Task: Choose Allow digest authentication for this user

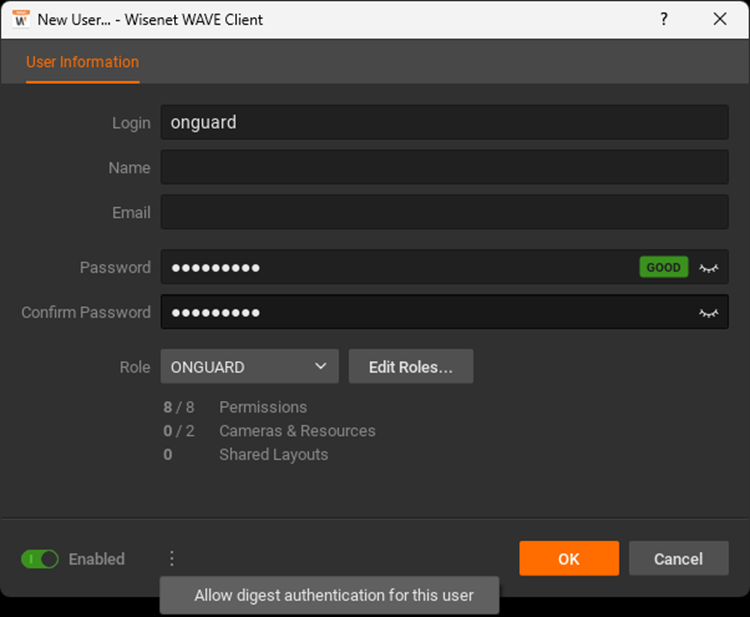Action: click(x=330, y=595)
